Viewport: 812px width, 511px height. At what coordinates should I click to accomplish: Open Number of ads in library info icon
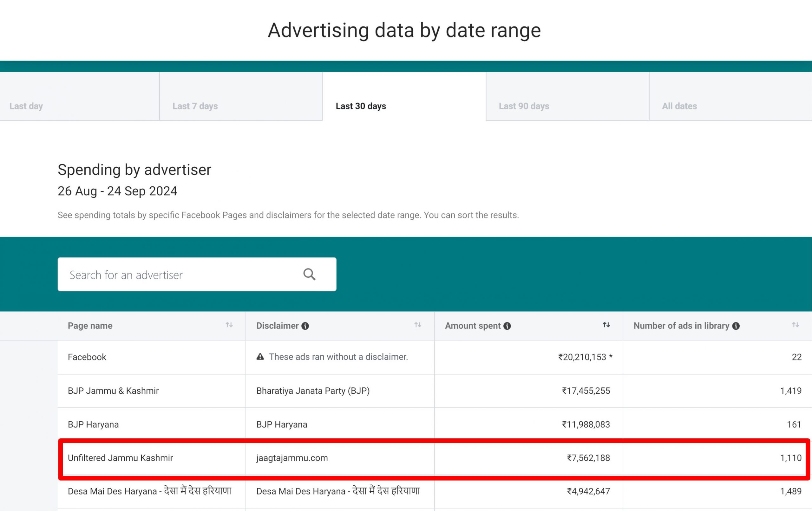[736, 326]
